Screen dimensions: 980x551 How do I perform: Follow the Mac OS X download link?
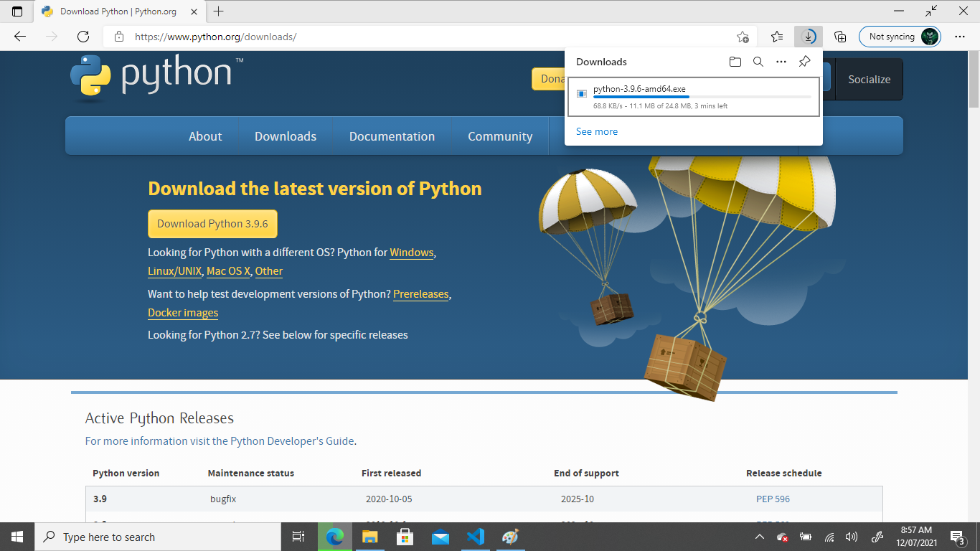[x=228, y=271]
